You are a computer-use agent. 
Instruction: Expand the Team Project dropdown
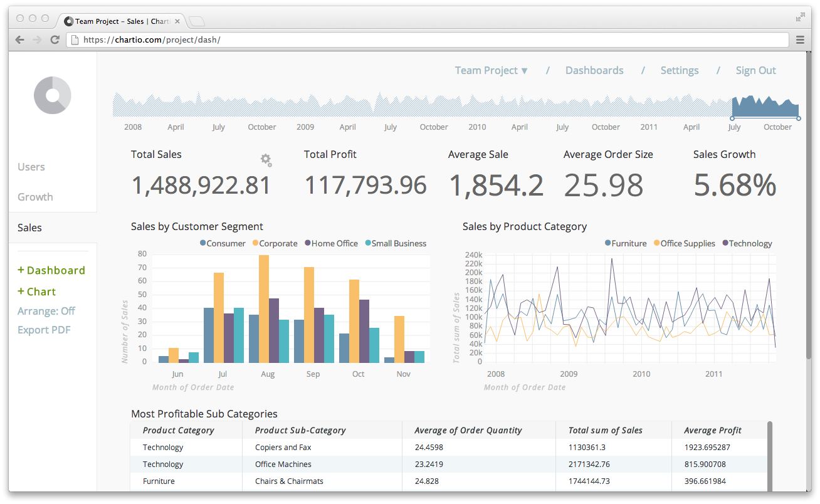491,70
